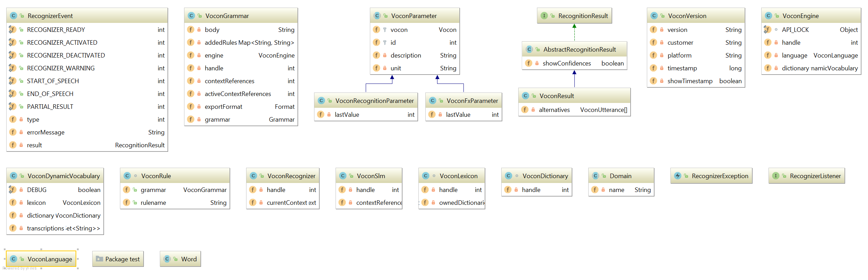Click the contextReference field in VoconSlm

[x=369, y=203]
